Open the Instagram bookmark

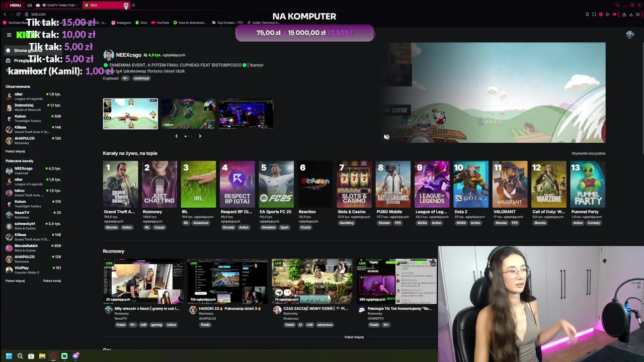coord(121,23)
